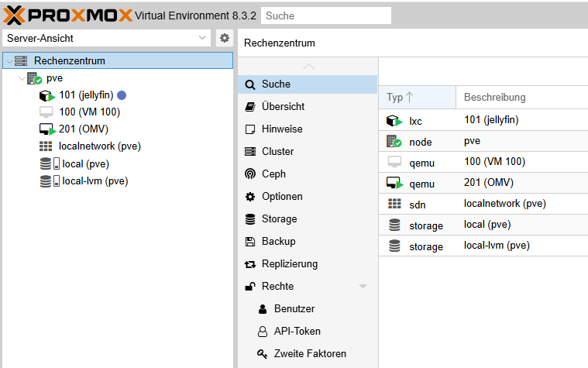
Task: Collapse the Rechenzentrum tree node
Action: (9, 61)
